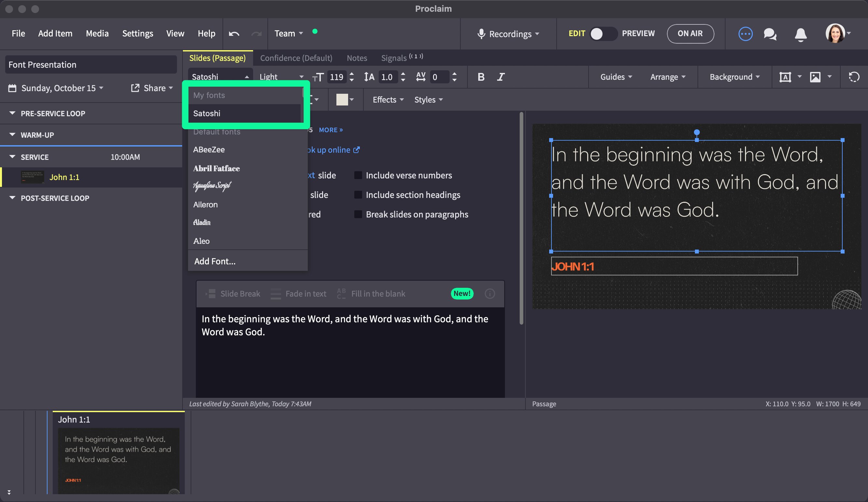Enable Include verse numbers checkbox
Image resolution: width=868 pixels, height=502 pixels.
click(x=358, y=175)
